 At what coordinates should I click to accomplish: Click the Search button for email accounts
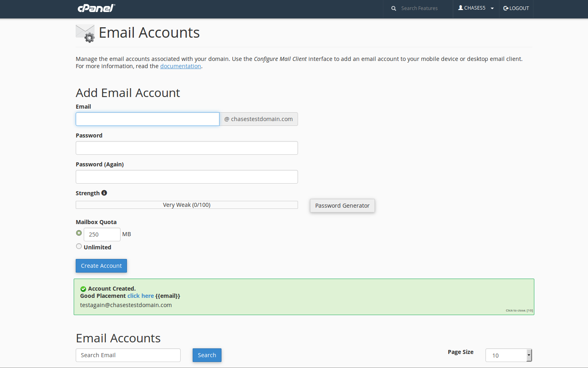(207, 355)
